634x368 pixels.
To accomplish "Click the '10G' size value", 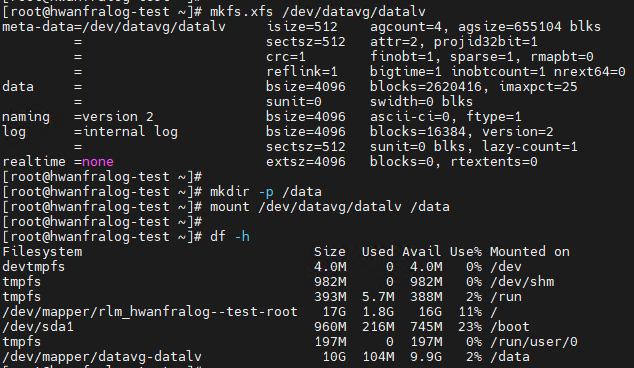I will point(334,356).
